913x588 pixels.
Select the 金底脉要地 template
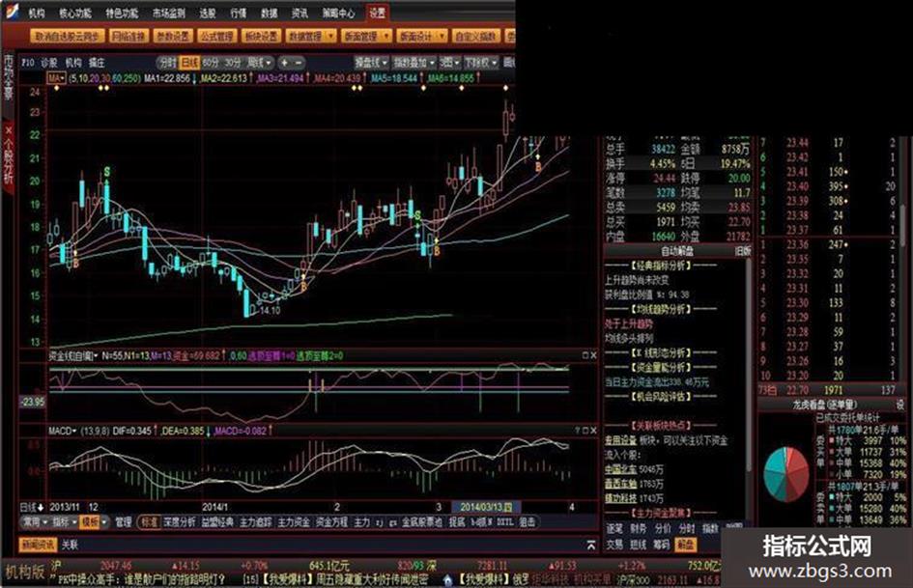coord(422,522)
